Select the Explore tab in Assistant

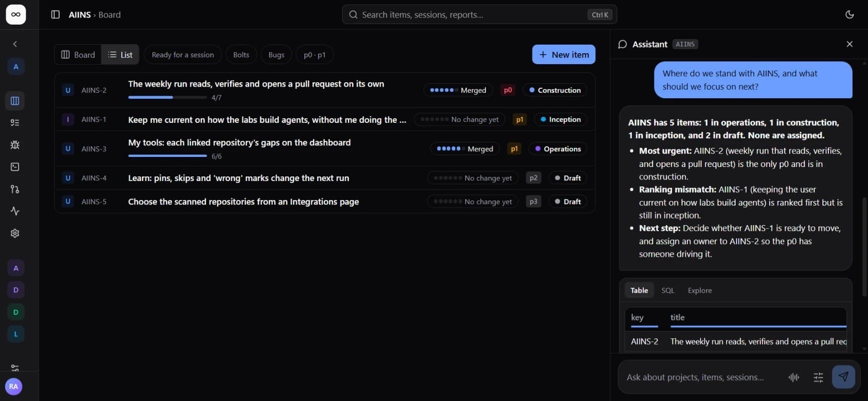click(700, 290)
